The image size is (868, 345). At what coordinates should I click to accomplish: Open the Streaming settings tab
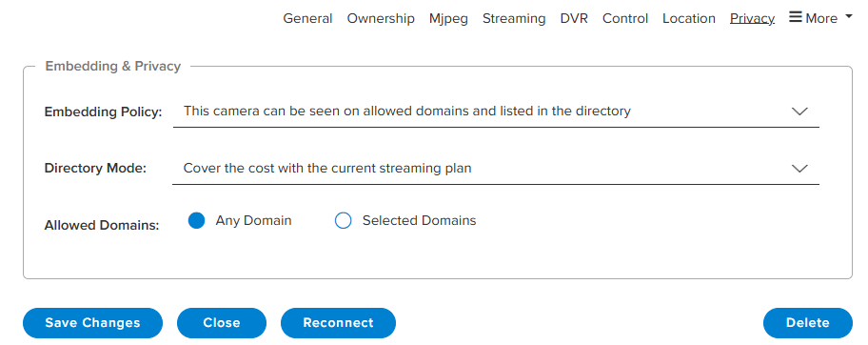(514, 18)
